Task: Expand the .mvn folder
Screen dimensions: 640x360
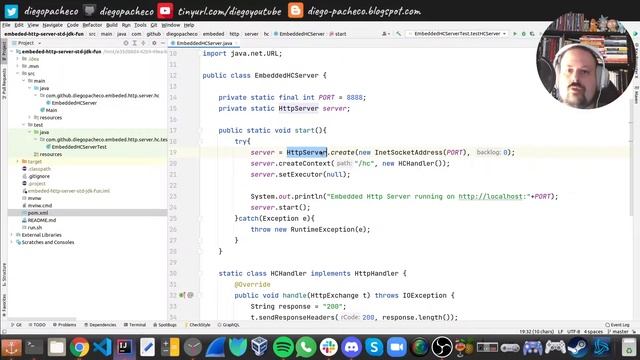Action: [18, 66]
